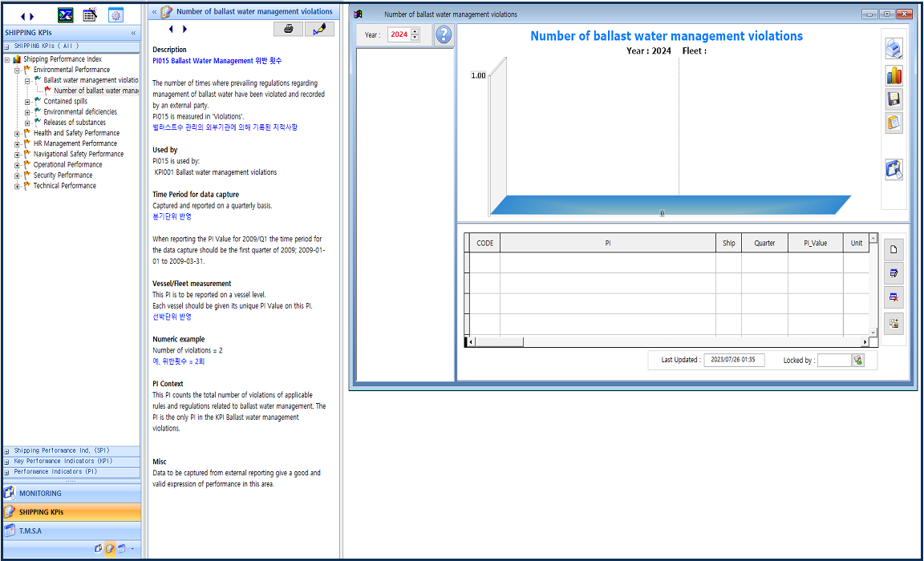Open help with the question mark icon

point(444,34)
